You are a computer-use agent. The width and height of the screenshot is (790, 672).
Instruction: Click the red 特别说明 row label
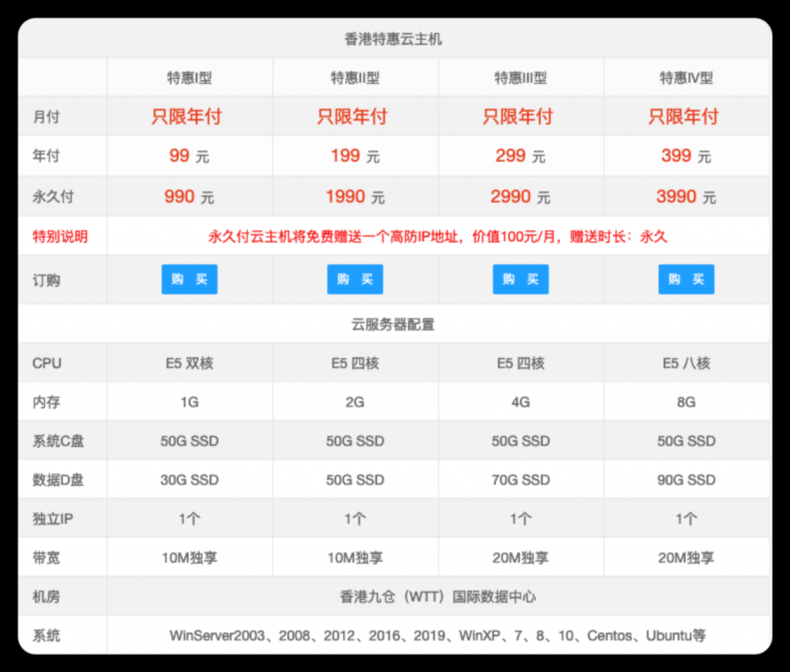60,236
